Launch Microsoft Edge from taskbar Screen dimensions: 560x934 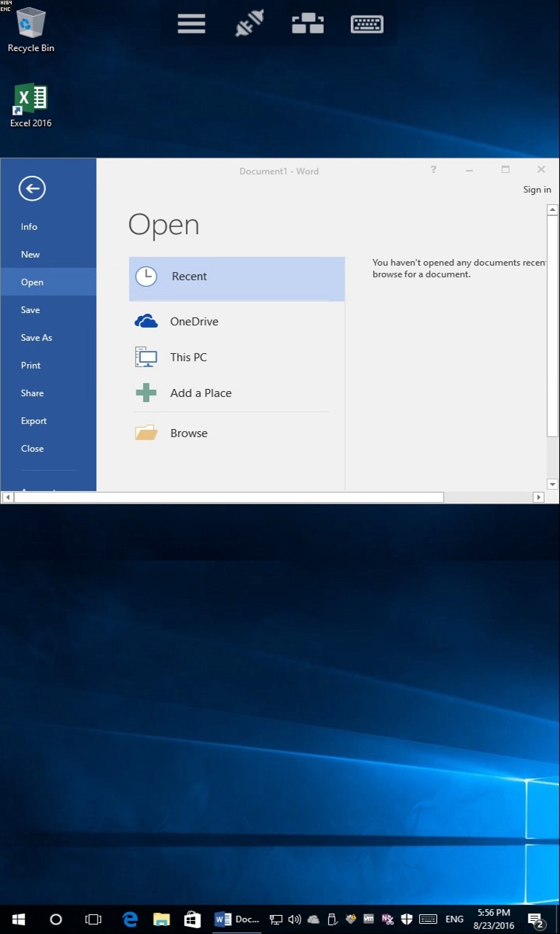tap(131, 919)
